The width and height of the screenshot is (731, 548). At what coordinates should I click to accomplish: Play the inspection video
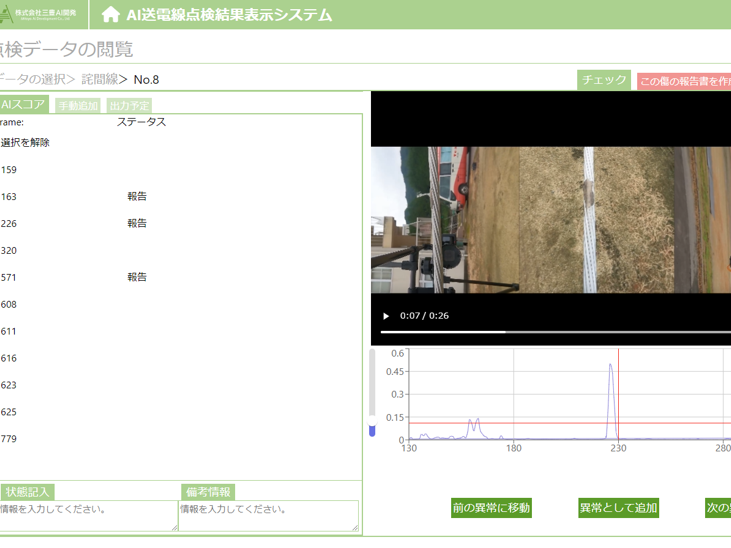click(386, 316)
